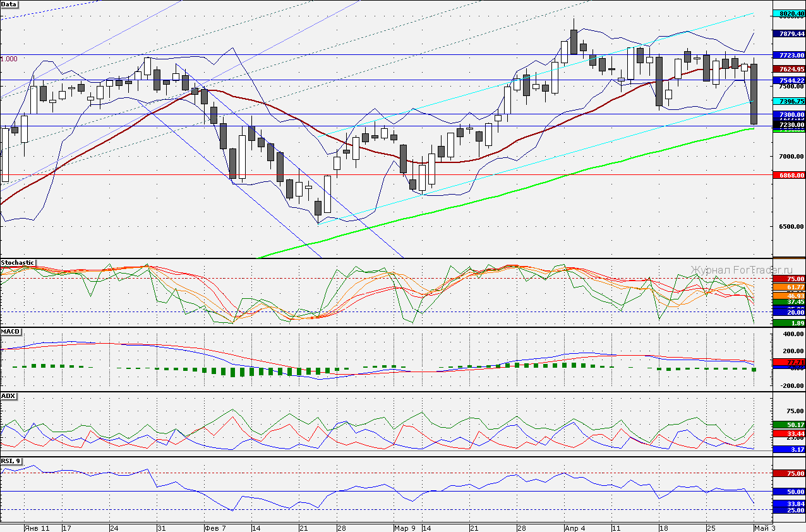This screenshot has width=806, height=532.
Task: Click the RSI 75.00 level label
Action: pos(789,473)
